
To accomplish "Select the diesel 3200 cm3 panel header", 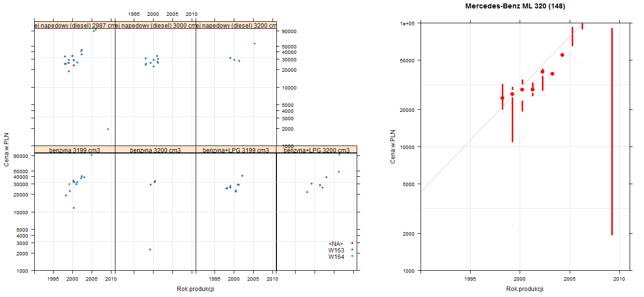I will [x=236, y=25].
